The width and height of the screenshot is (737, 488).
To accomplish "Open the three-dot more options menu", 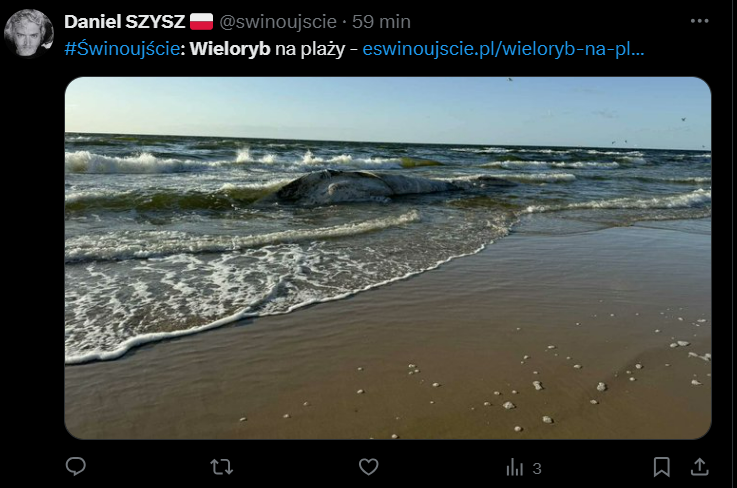I will pos(699,21).
